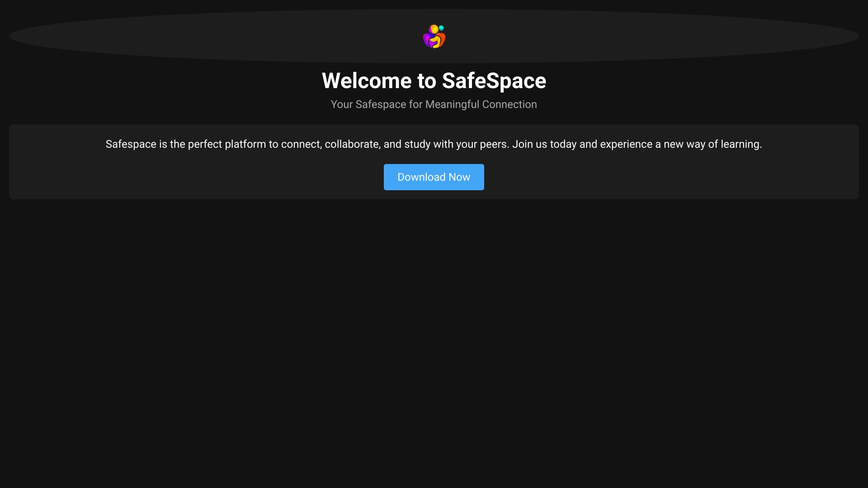The height and width of the screenshot is (488, 868).
Task: Click the yellow head shape in the logo
Action: tap(434, 28)
